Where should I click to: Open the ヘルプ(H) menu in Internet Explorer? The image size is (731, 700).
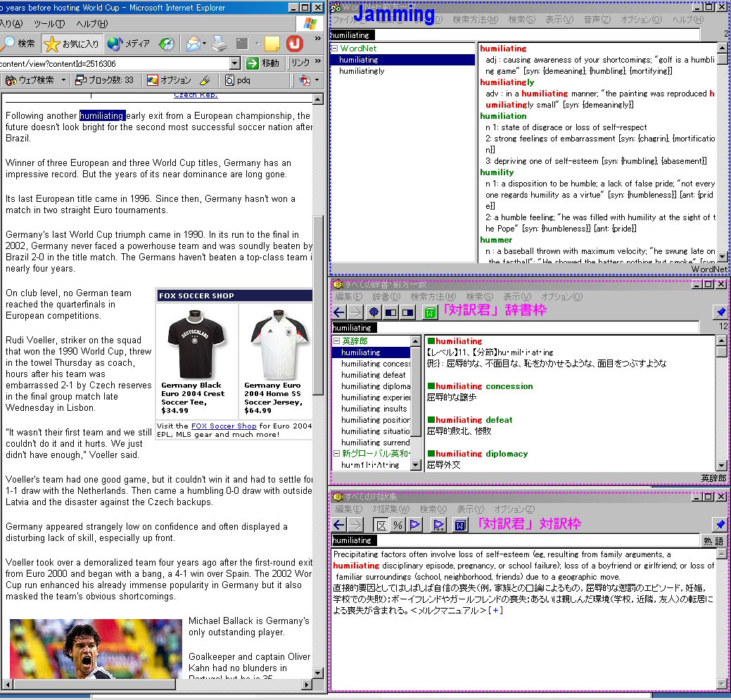[x=92, y=23]
